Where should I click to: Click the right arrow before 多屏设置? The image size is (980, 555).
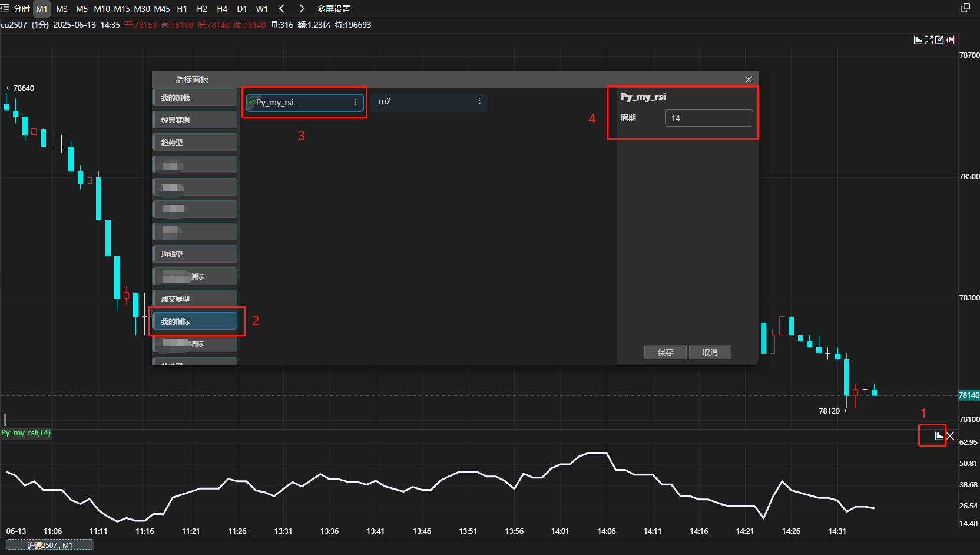pyautogui.click(x=302, y=9)
